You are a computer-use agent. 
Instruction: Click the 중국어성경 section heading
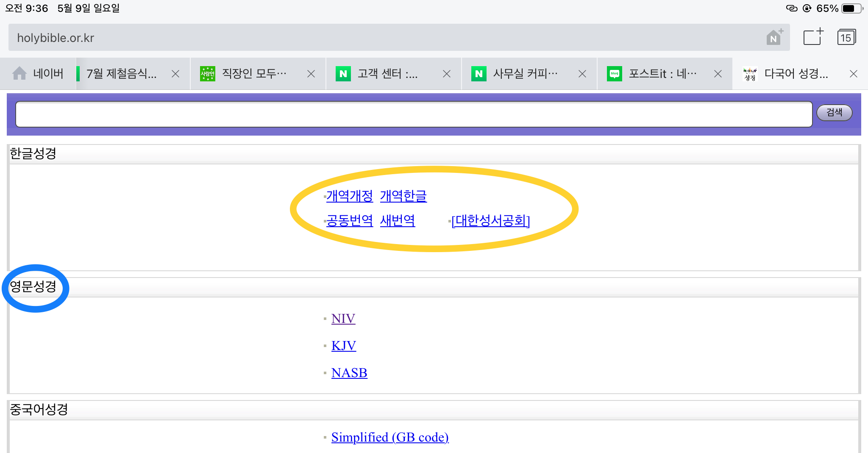(39, 409)
